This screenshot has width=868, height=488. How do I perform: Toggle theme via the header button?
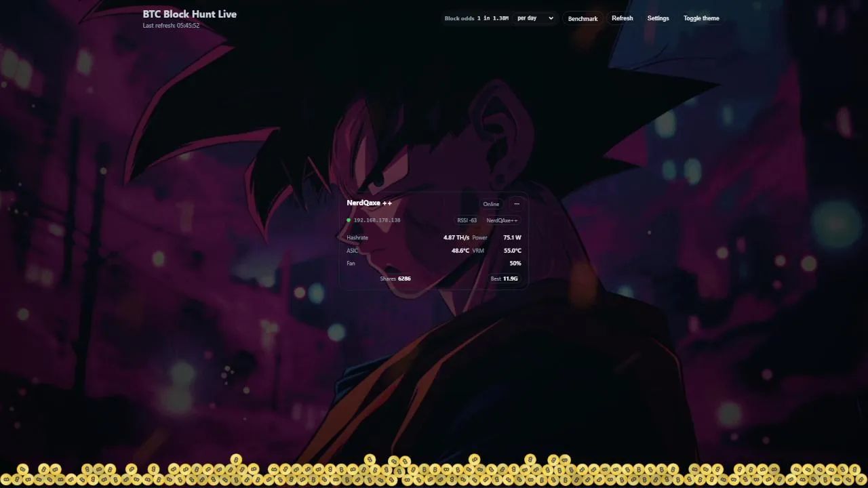701,18
